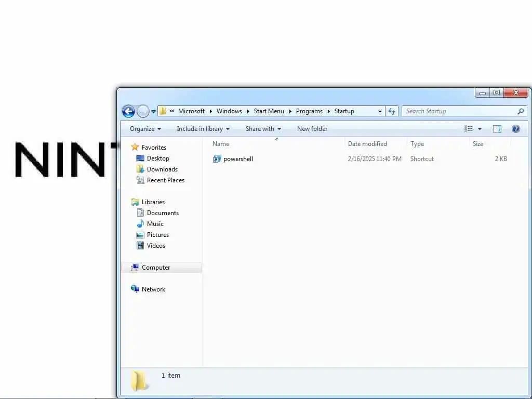Create a New folder

312,129
